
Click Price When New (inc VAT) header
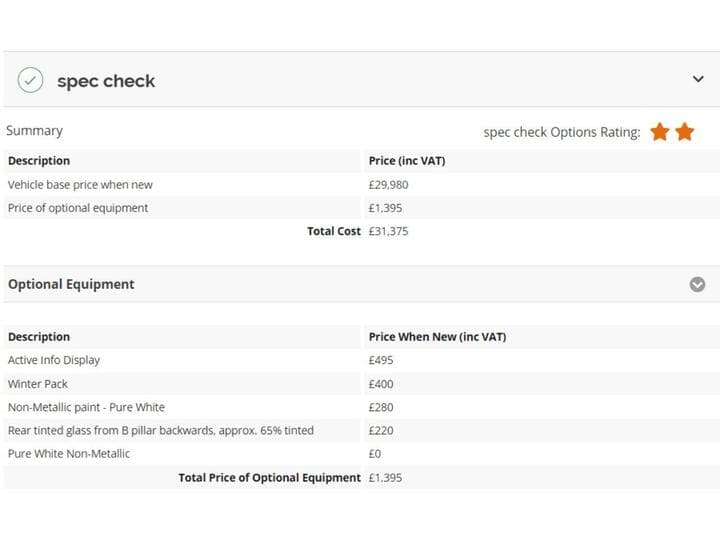(437, 337)
